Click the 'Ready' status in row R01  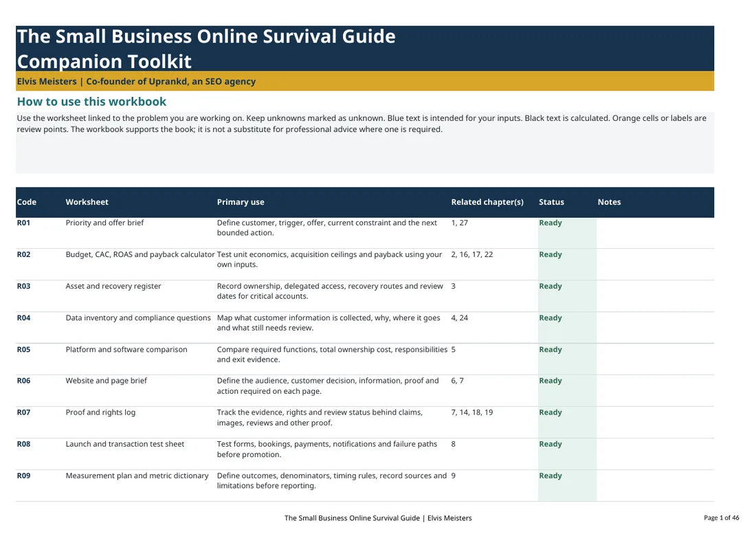(551, 223)
